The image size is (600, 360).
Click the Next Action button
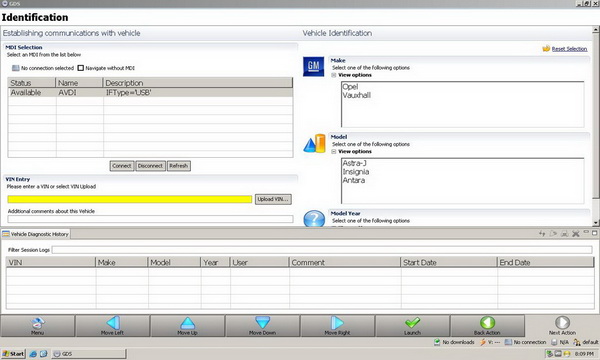(562, 326)
